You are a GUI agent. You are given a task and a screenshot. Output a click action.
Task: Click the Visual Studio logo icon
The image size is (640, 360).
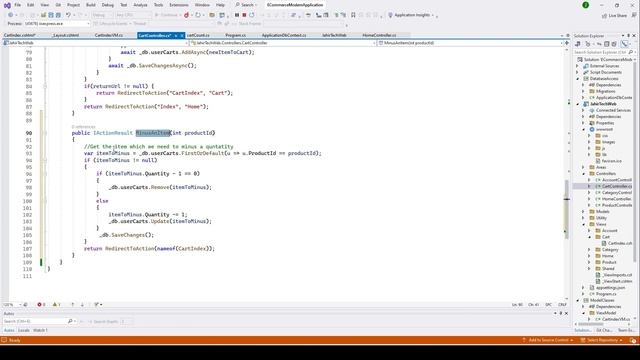click(7, 5)
